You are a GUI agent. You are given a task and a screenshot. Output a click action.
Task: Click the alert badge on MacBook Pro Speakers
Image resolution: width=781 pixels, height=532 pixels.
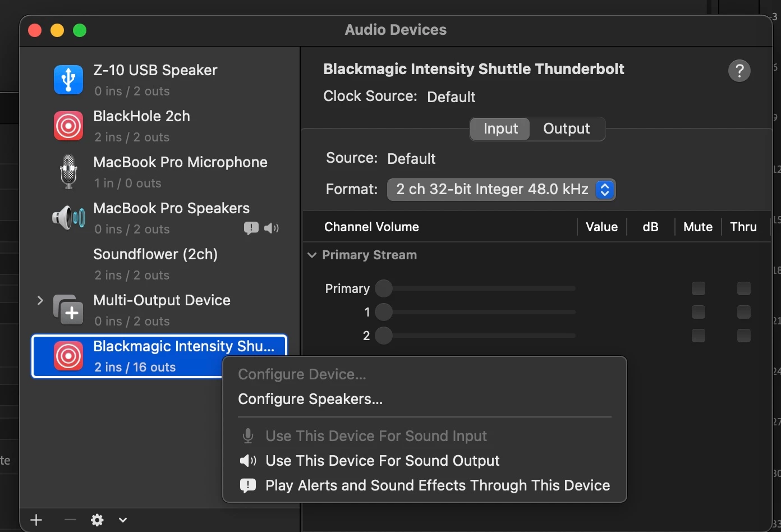coord(251,228)
